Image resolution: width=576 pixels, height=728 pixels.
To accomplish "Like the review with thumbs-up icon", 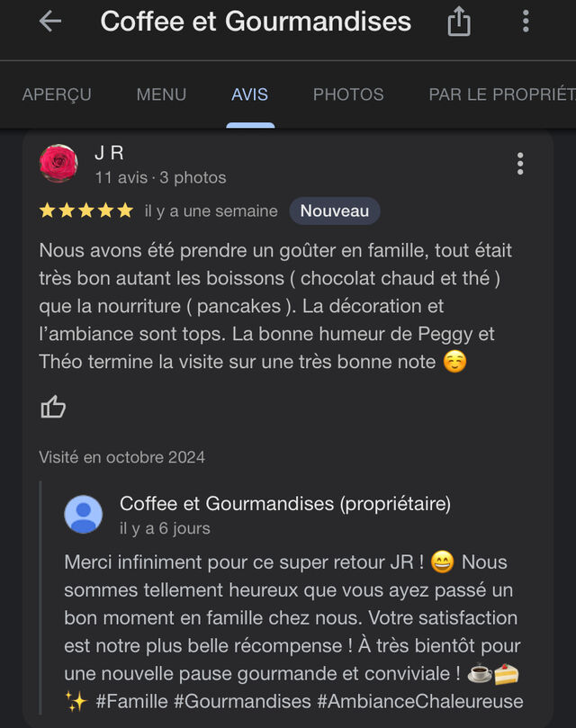I will [53, 407].
